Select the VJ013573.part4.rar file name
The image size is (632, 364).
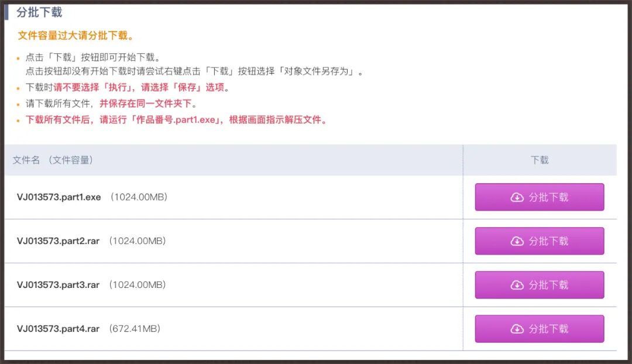coord(58,329)
